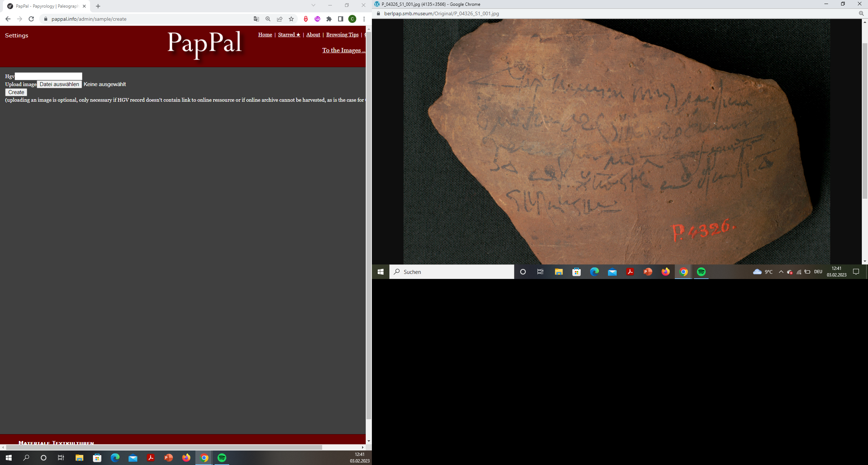Open clock showing 12:41 next to DEU indicator

point(837,272)
